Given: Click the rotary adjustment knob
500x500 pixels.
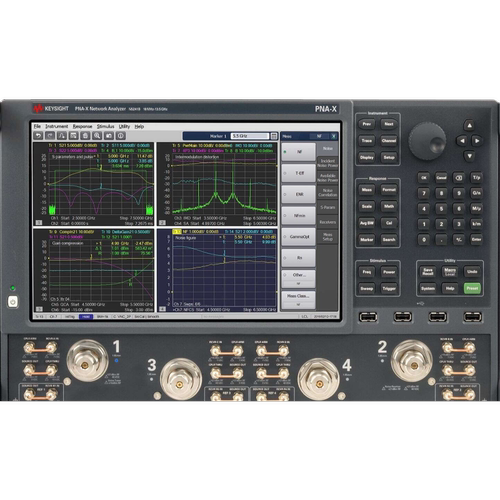Looking at the screenshot, I should pos(427,141).
